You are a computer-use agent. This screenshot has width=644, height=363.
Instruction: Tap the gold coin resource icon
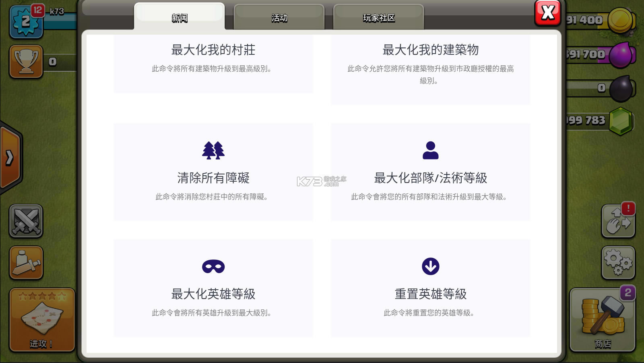(x=621, y=20)
